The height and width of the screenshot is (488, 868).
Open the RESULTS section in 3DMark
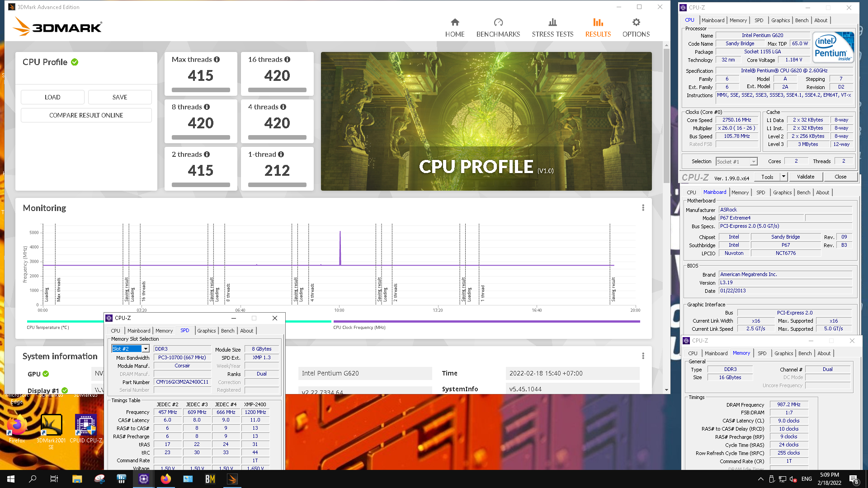598,28
